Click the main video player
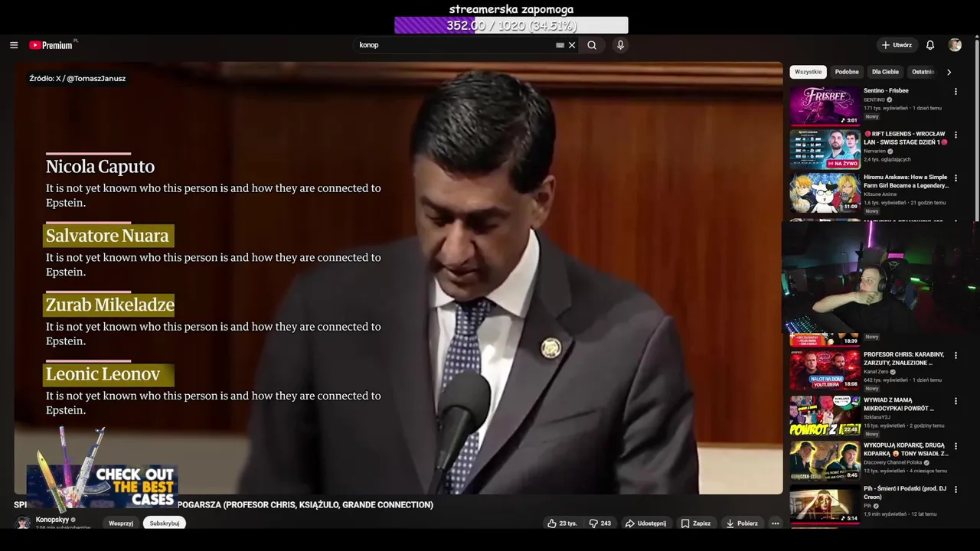The height and width of the screenshot is (551, 980). click(398, 278)
